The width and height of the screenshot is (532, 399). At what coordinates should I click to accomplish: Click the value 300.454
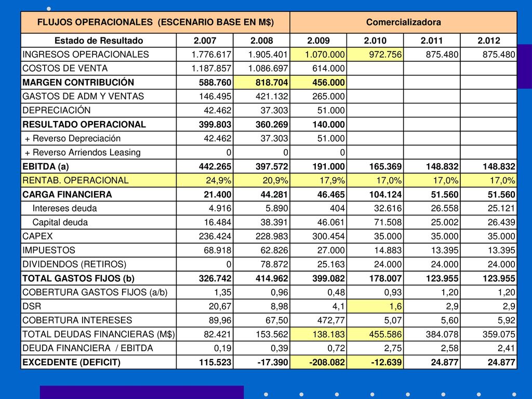pyautogui.click(x=328, y=236)
